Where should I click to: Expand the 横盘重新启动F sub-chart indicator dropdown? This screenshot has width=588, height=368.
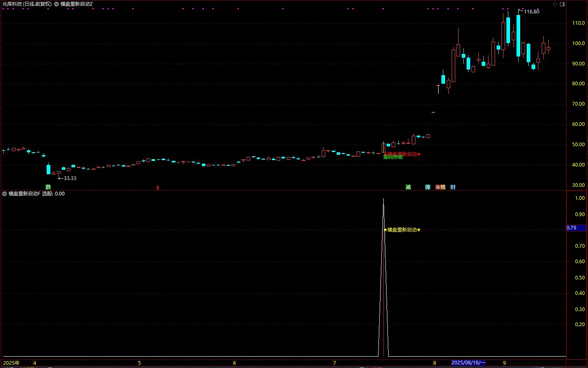[4, 194]
